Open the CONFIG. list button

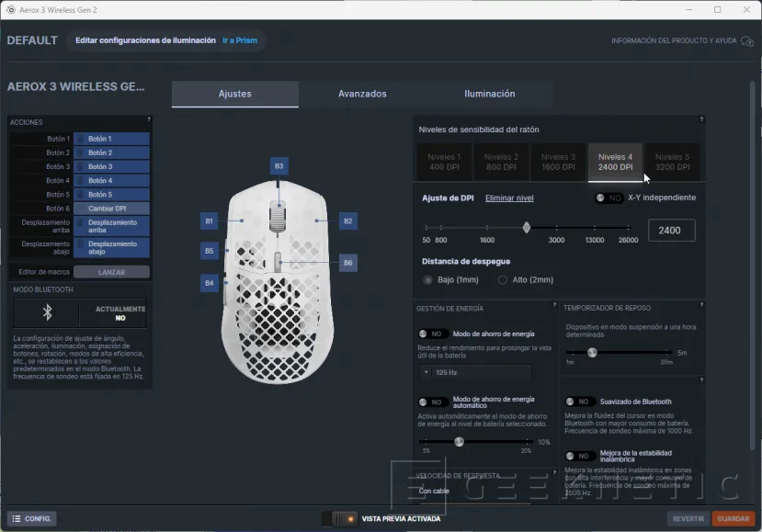coord(31,519)
